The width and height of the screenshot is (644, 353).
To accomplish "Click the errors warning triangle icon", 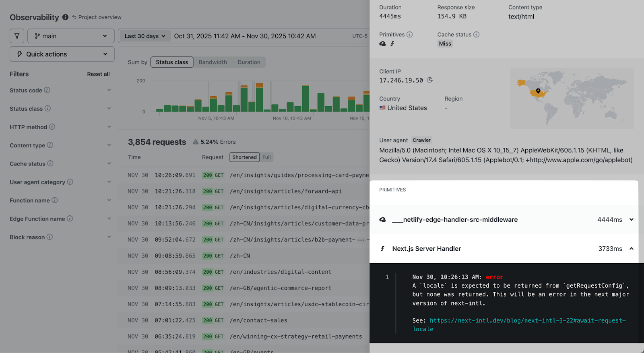I will point(196,142).
